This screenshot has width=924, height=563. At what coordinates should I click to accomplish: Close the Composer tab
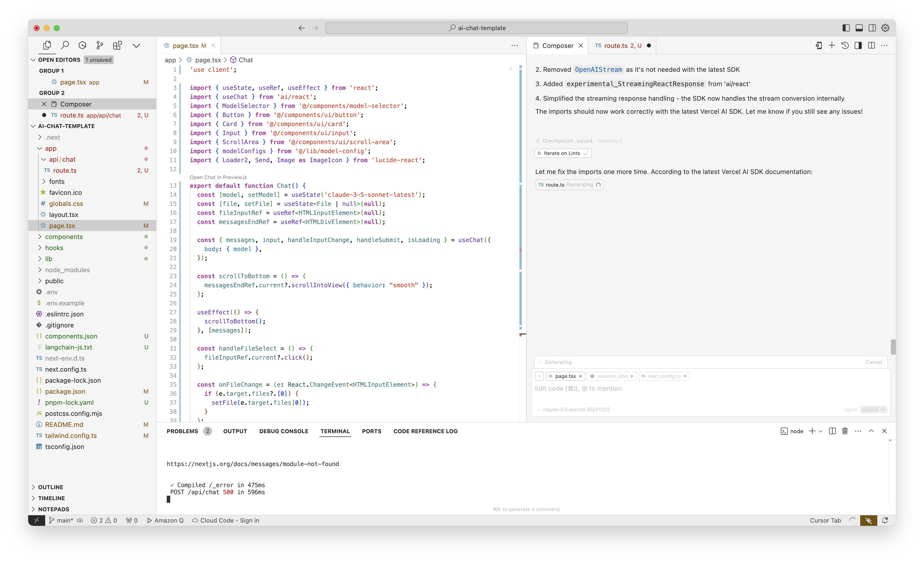581,45
